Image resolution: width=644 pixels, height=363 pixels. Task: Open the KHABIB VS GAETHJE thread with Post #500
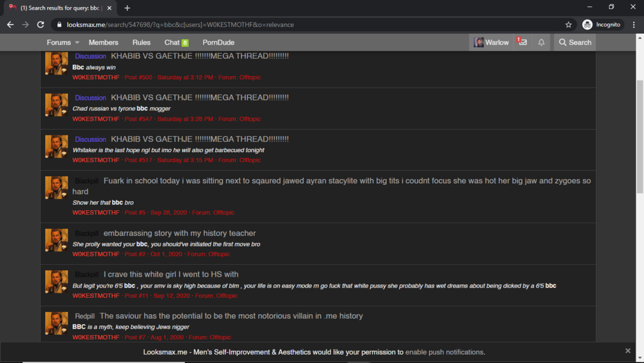pos(200,56)
